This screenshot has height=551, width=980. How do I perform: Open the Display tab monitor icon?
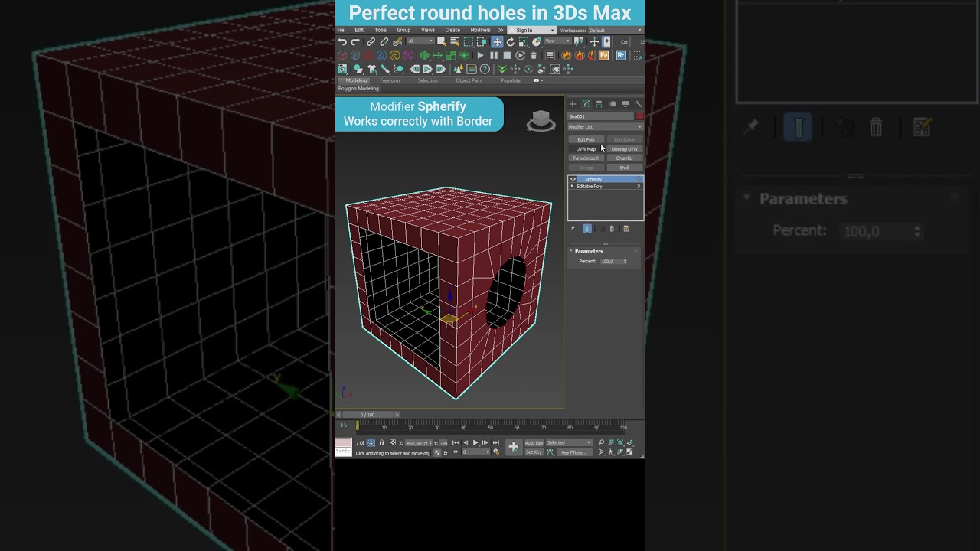click(626, 104)
